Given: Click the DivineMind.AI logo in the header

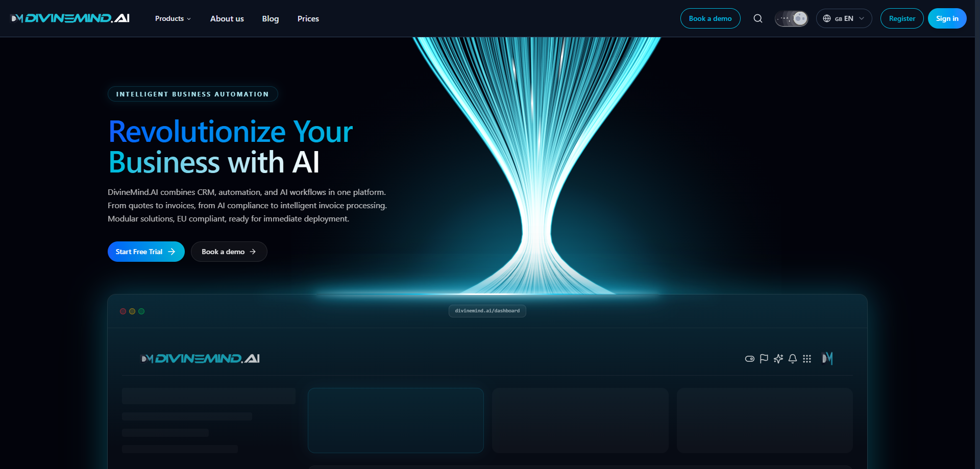Looking at the screenshot, I should 70,18.
